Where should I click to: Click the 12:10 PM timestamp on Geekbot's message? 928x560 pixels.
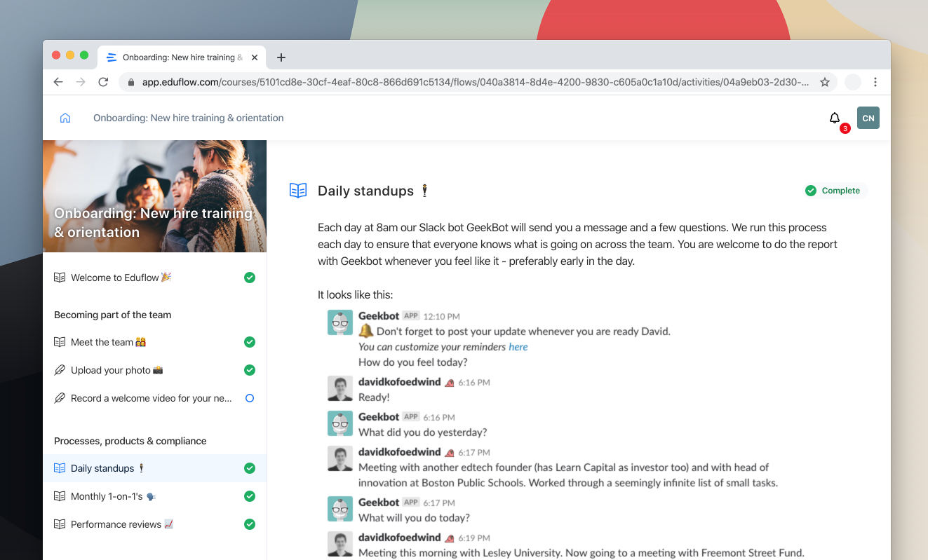[x=441, y=317]
